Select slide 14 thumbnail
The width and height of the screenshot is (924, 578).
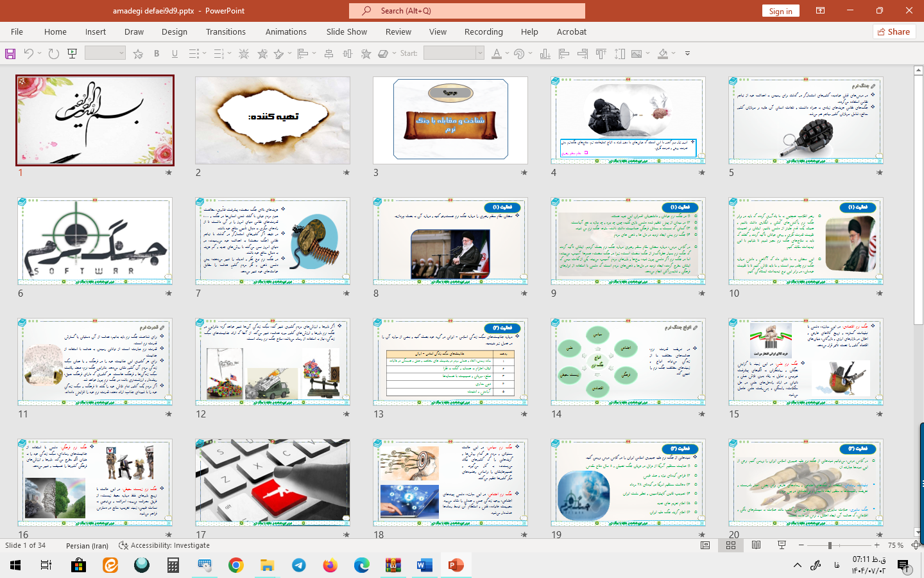click(628, 362)
